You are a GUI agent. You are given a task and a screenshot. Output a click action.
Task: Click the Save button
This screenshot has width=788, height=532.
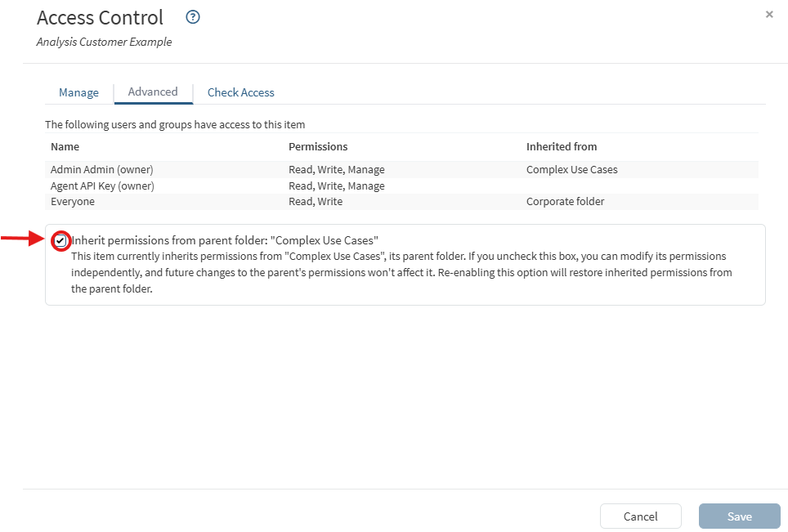pos(739,516)
